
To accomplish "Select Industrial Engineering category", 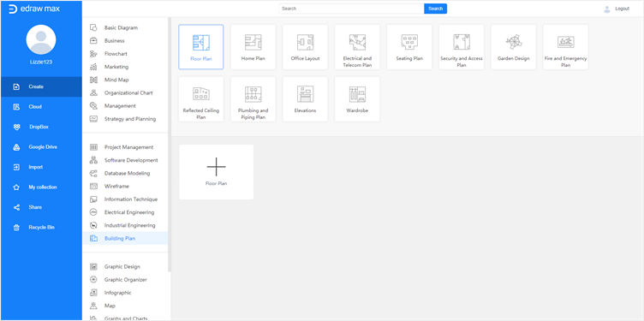I will 125,225.
